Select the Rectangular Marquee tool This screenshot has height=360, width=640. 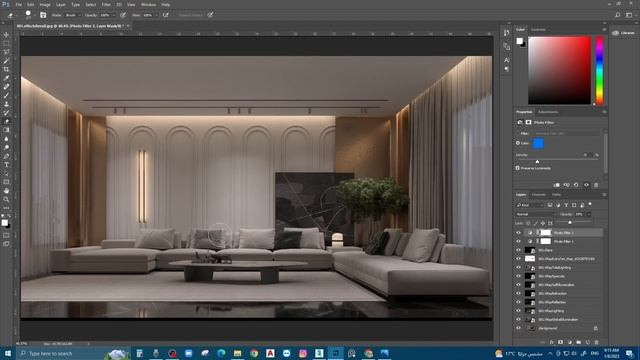point(7,44)
